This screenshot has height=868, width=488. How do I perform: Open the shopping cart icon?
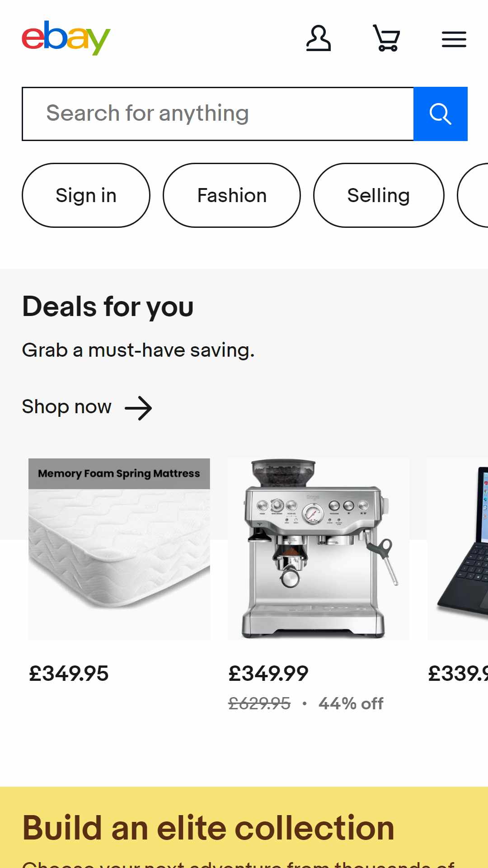click(386, 38)
